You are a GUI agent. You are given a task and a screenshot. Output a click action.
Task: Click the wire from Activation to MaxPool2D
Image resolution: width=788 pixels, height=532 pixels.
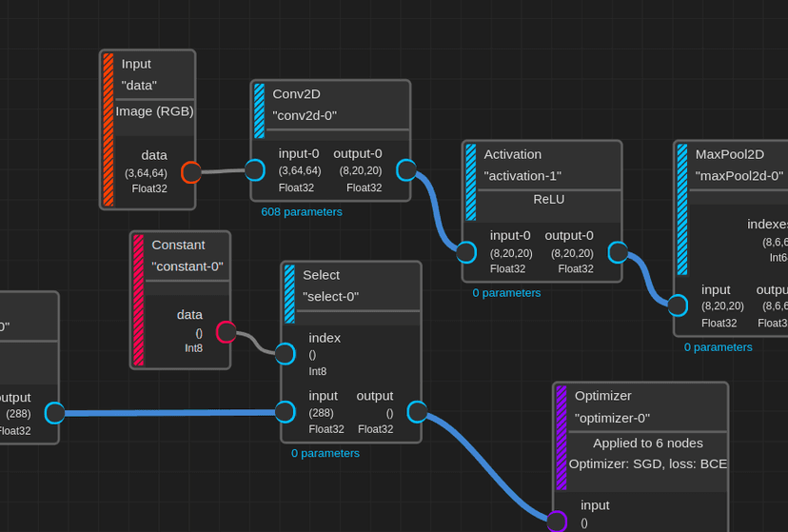(x=648, y=279)
